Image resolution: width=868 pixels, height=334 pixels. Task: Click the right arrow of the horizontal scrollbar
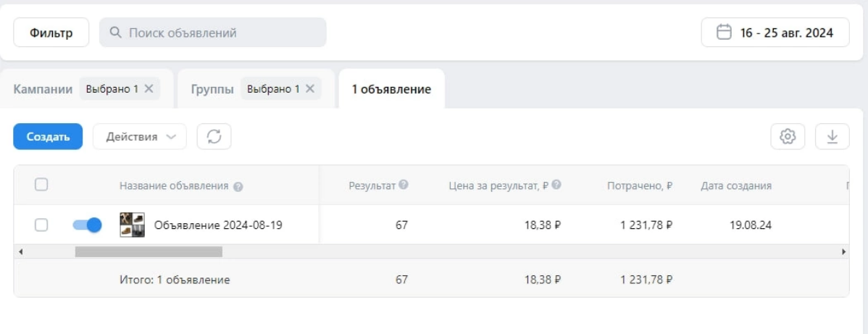(843, 251)
